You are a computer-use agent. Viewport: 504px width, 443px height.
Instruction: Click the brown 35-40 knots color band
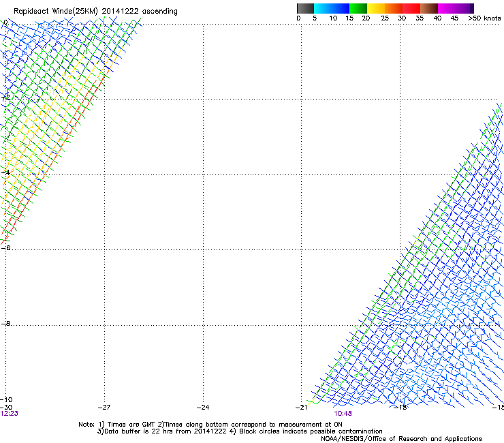pyautogui.click(x=429, y=8)
